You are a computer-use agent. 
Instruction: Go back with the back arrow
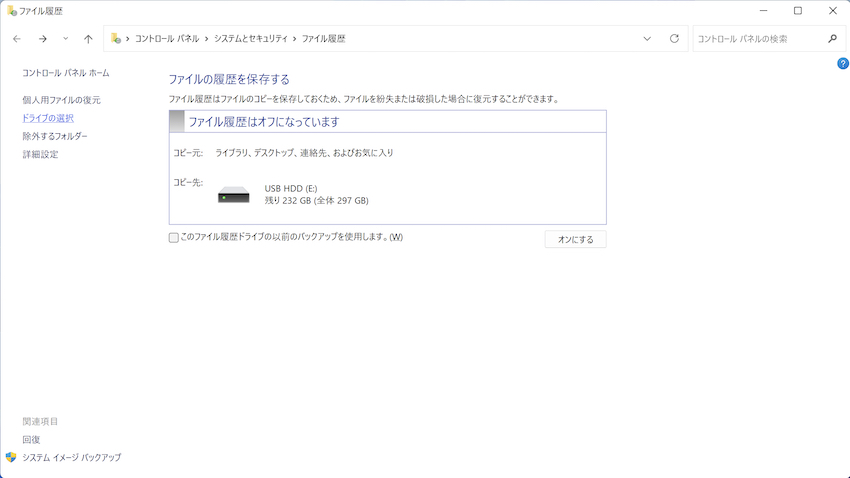(17, 39)
